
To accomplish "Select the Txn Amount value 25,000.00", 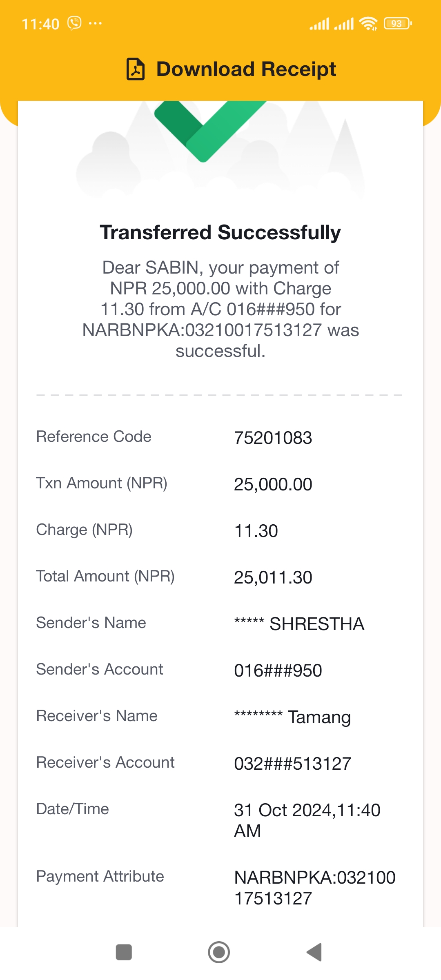I will [273, 484].
